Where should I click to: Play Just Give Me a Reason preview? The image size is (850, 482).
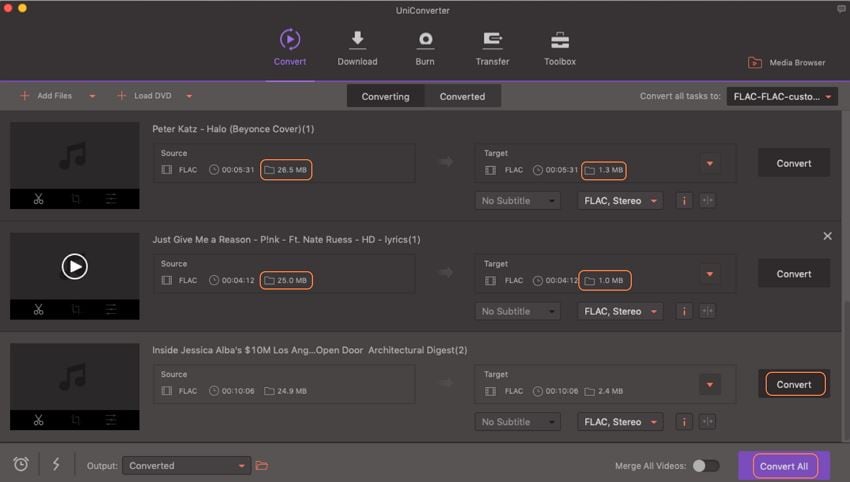[75, 266]
